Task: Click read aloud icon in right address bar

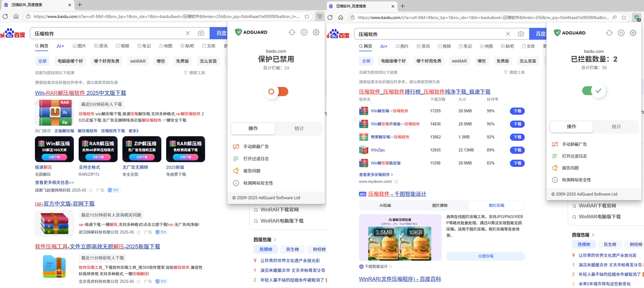Action: pos(615,17)
